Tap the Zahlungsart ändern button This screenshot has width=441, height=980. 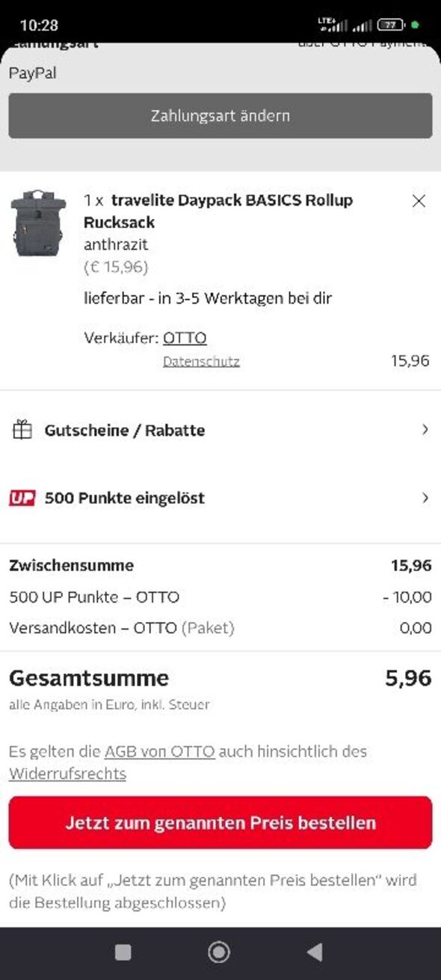point(220,116)
